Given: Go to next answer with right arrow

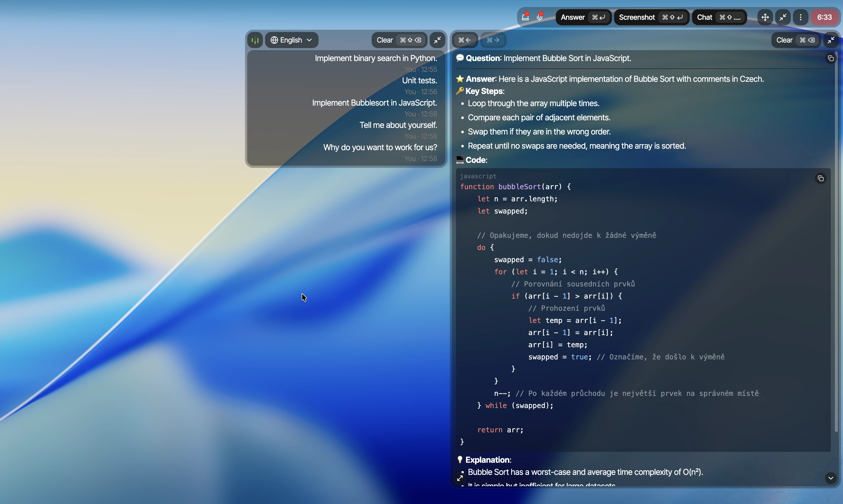Looking at the screenshot, I should [x=493, y=40].
